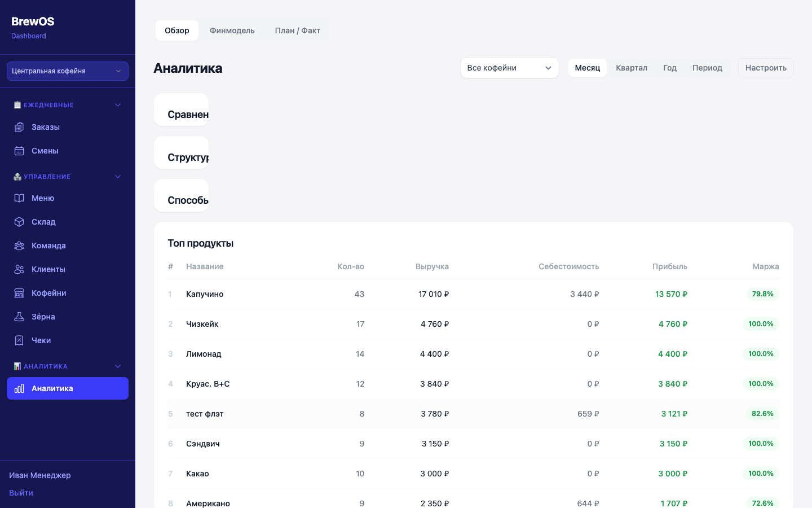Select the Квартал period option

coord(632,68)
